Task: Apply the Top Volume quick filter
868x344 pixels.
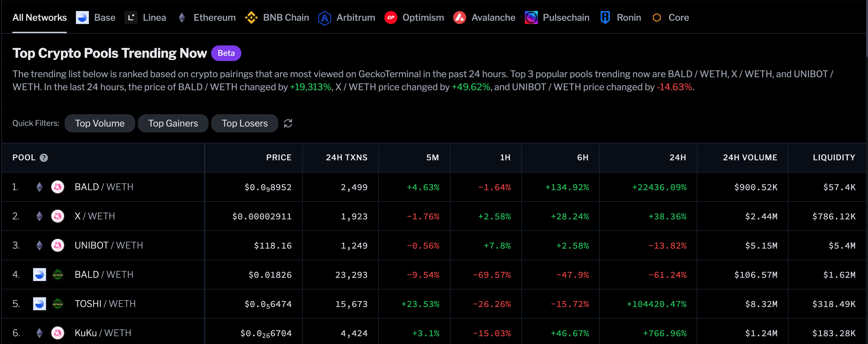Action: (x=100, y=123)
